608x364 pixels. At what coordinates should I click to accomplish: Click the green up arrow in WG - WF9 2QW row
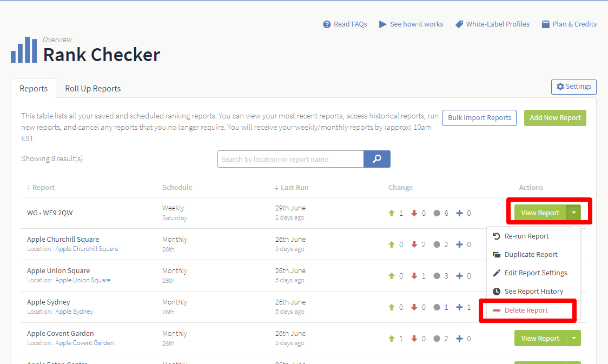click(392, 213)
